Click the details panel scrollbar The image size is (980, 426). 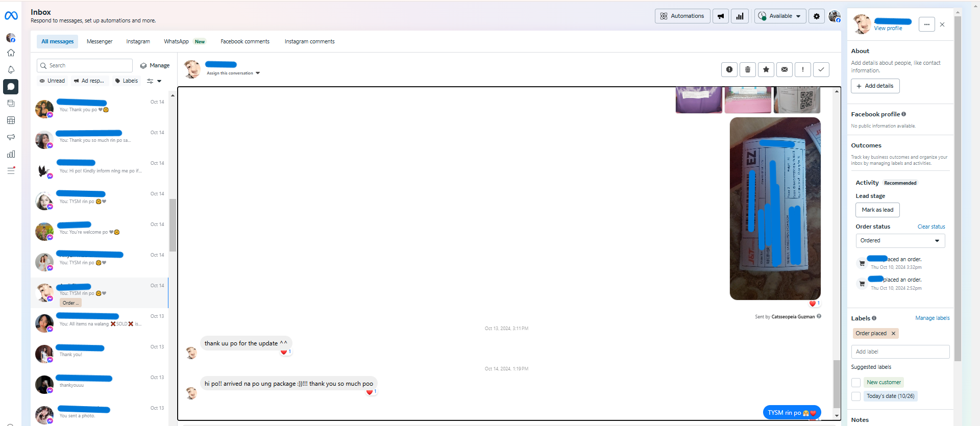pos(958,189)
